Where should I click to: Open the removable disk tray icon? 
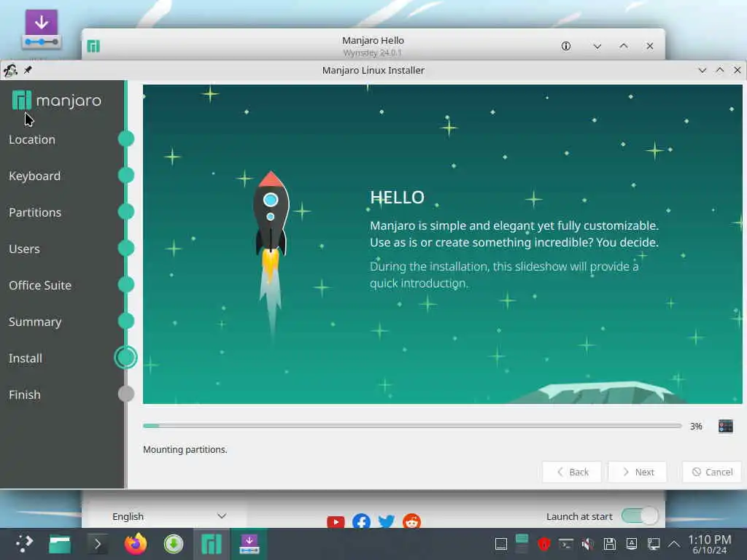tap(609, 544)
